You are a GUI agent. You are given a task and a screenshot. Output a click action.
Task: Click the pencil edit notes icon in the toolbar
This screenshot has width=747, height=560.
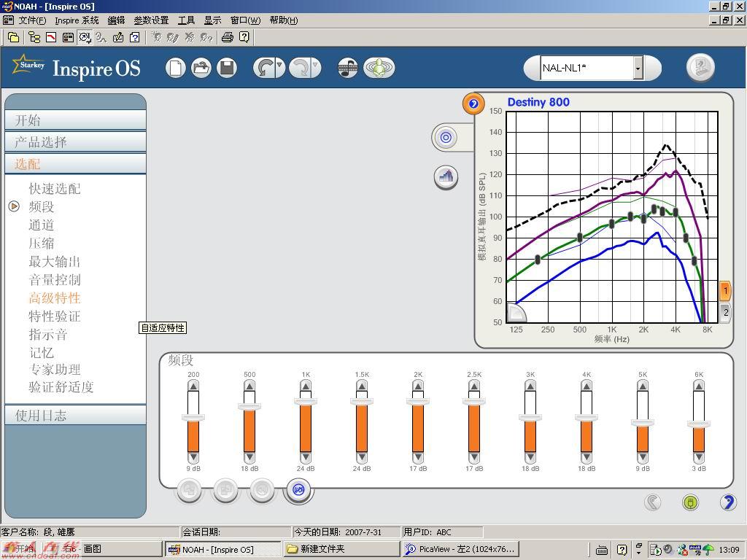click(x=118, y=37)
